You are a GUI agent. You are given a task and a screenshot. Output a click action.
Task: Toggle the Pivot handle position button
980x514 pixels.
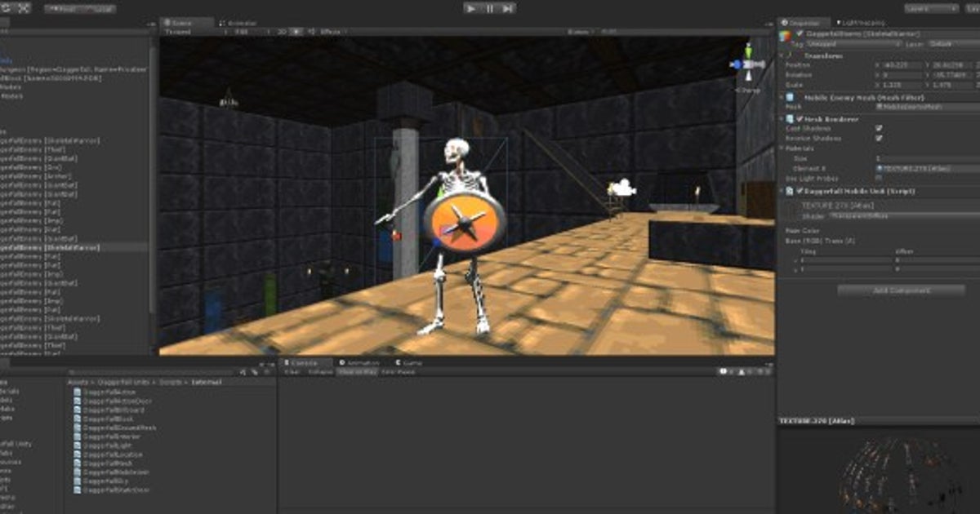(61, 8)
